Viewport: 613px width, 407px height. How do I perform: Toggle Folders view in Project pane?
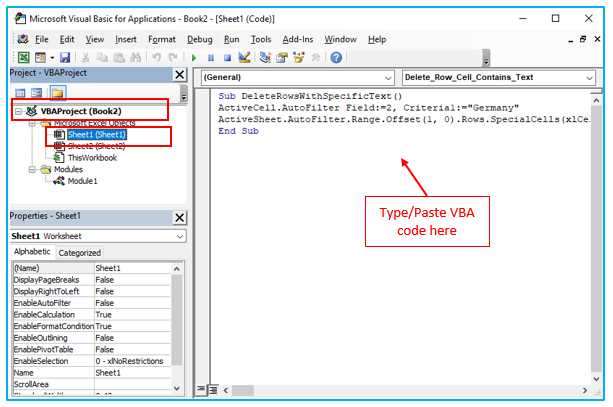click(57, 93)
